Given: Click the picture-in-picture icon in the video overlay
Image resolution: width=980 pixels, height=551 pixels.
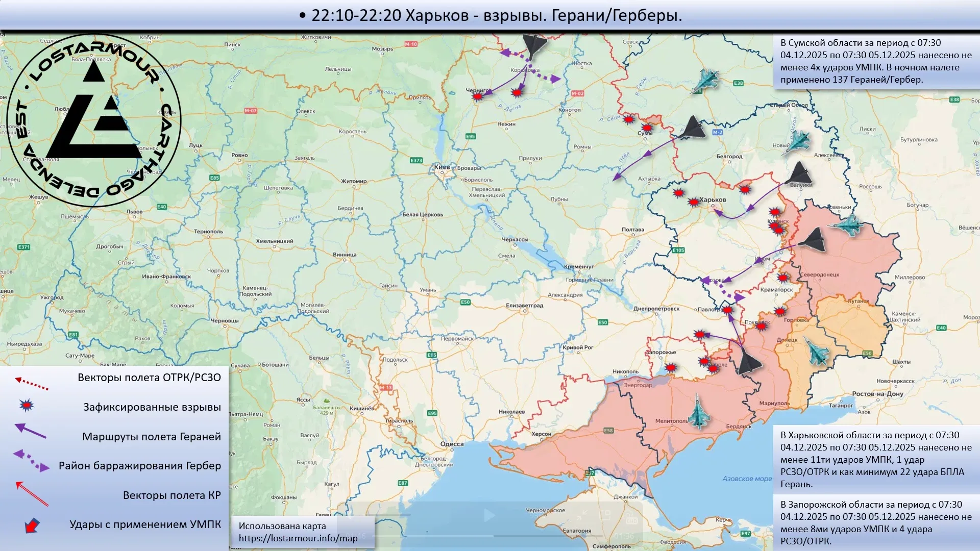Looking at the screenshot, I should pos(605,515).
